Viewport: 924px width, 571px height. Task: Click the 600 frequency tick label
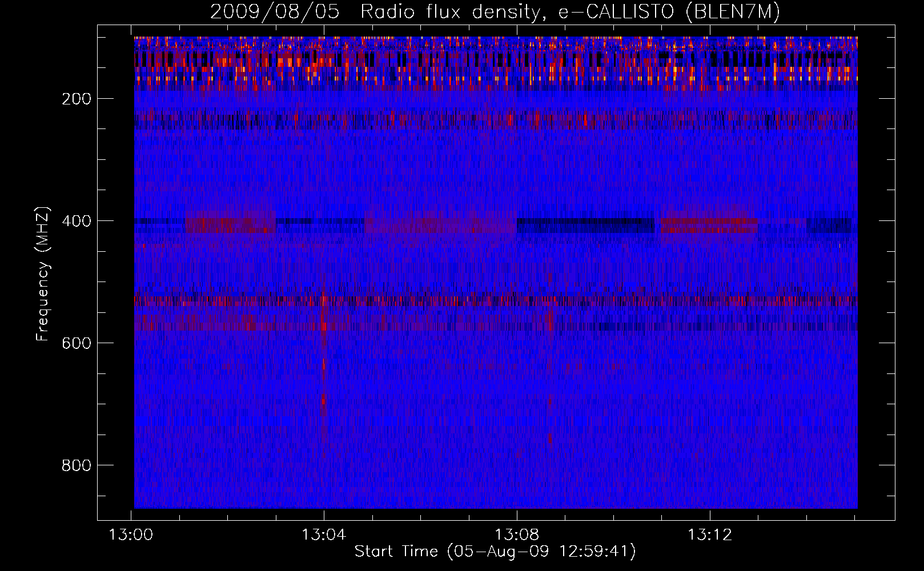point(77,343)
